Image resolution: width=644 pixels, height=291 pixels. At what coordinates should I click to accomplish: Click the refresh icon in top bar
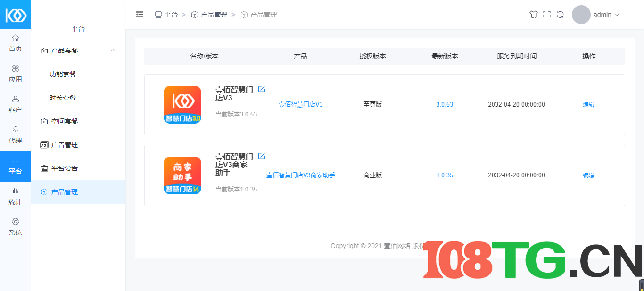point(560,15)
